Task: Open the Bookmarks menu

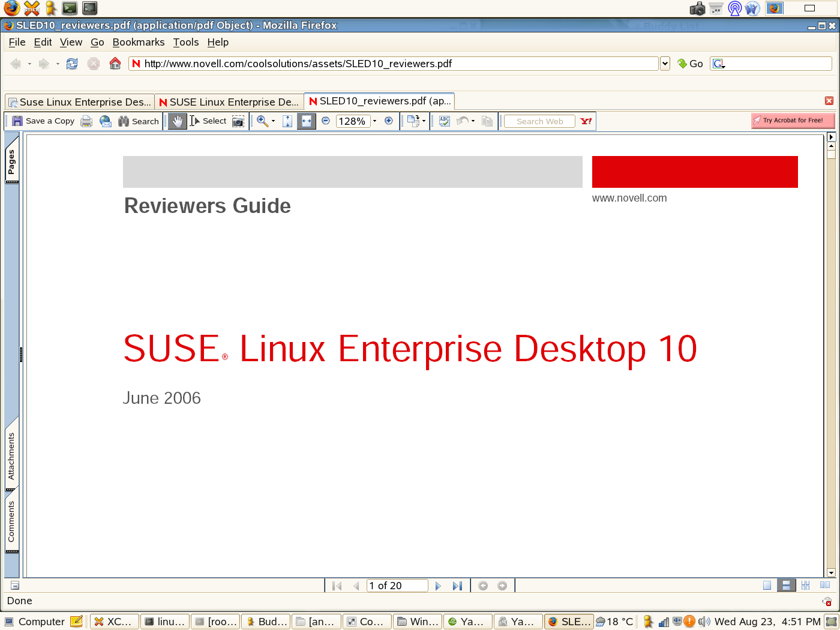Action: (x=139, y=42)
